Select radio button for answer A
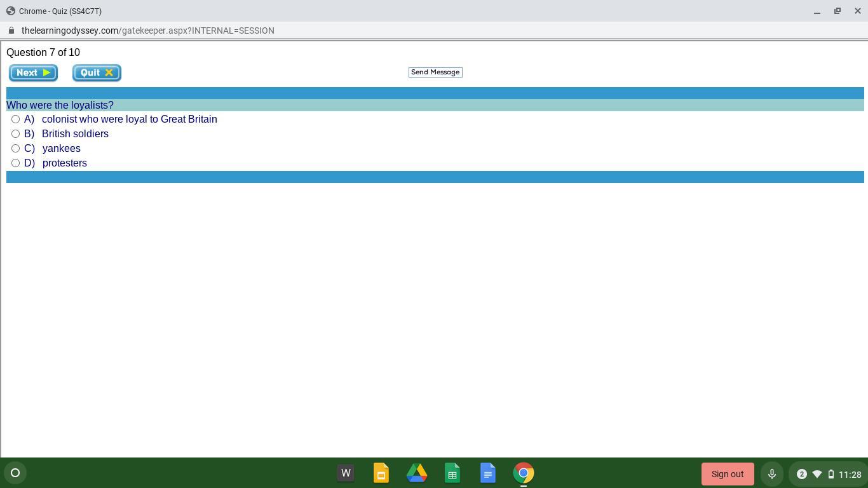 click(16, 119)
